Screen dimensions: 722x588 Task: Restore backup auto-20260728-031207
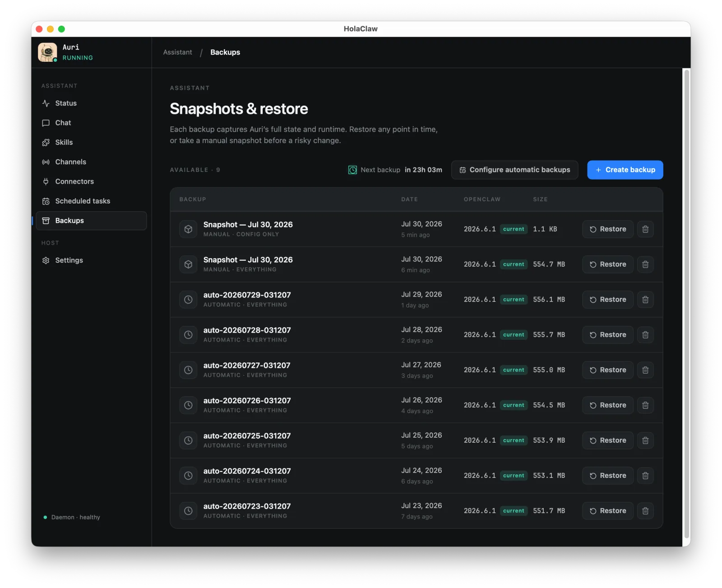click(x=608, y=335)
